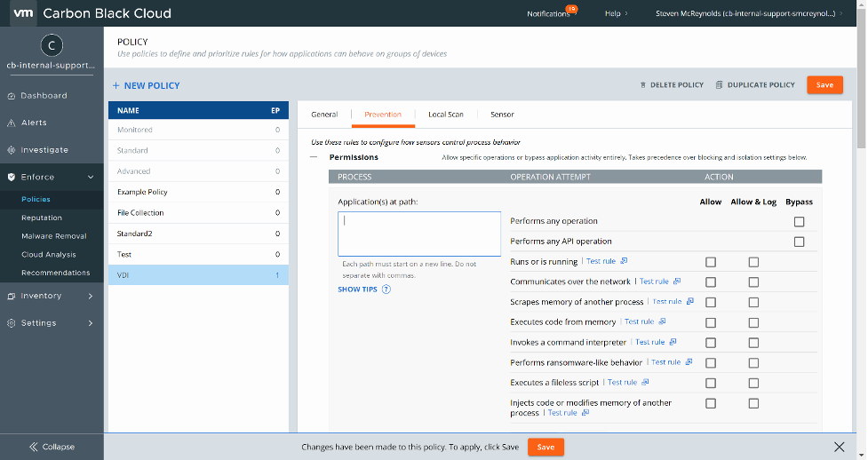This screenshot has height=460, width=868.
Task: Open the Recommendations page
Action: [55, 273]
